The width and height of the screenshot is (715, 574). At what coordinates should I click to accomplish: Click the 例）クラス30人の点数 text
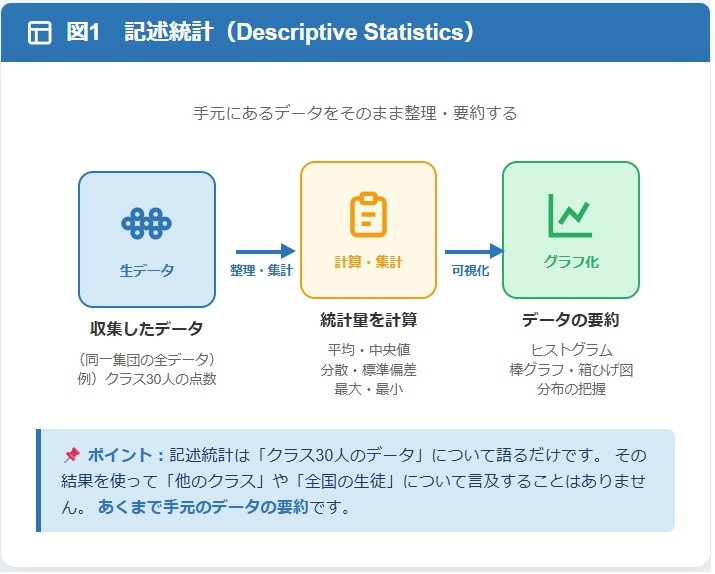[147, 379]
